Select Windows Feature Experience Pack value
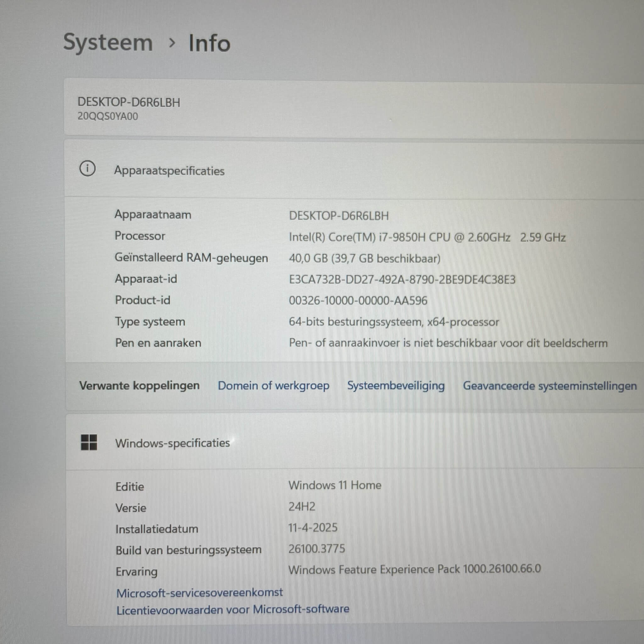The image size is (644, 644). 415,569
